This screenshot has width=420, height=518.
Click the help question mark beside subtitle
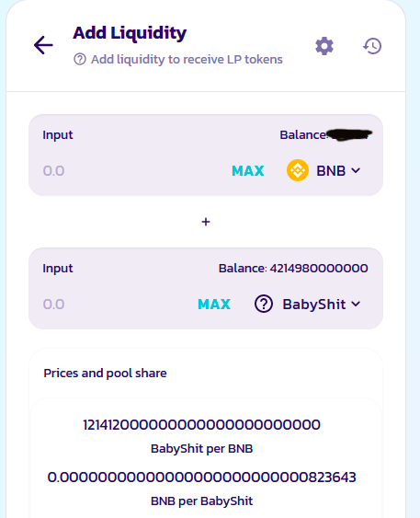(80, 60)
